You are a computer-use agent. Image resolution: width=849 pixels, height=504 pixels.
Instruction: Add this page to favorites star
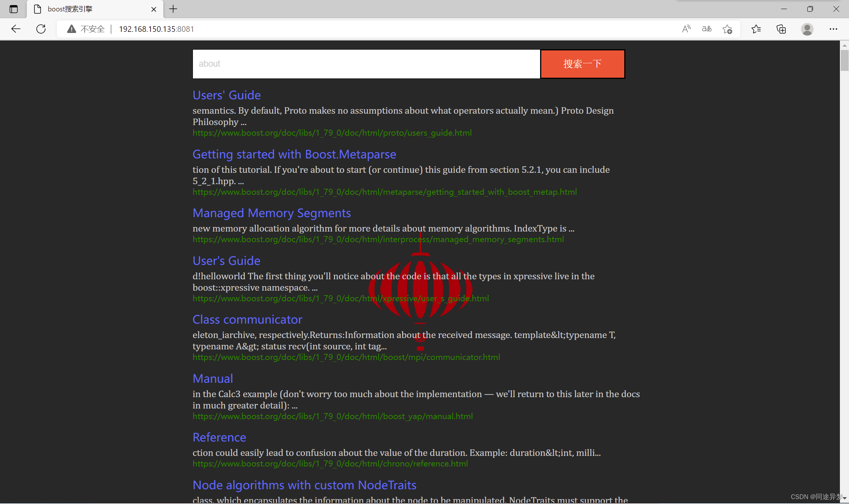(x=727, y=29)
